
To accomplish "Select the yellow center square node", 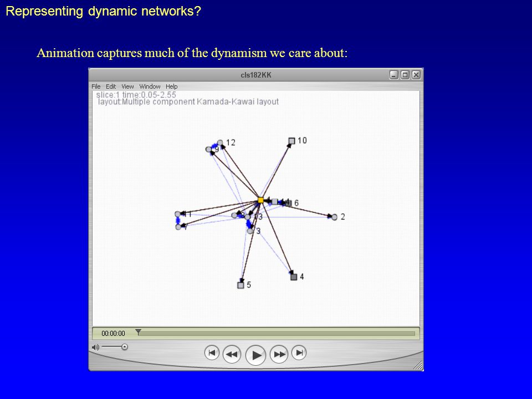I will click(260, 200).
